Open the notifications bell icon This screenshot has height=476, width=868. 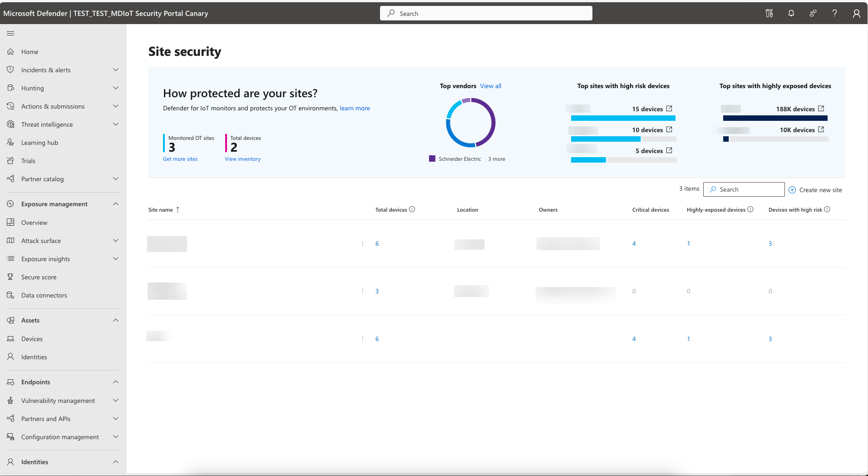click(x=791, y=13)
